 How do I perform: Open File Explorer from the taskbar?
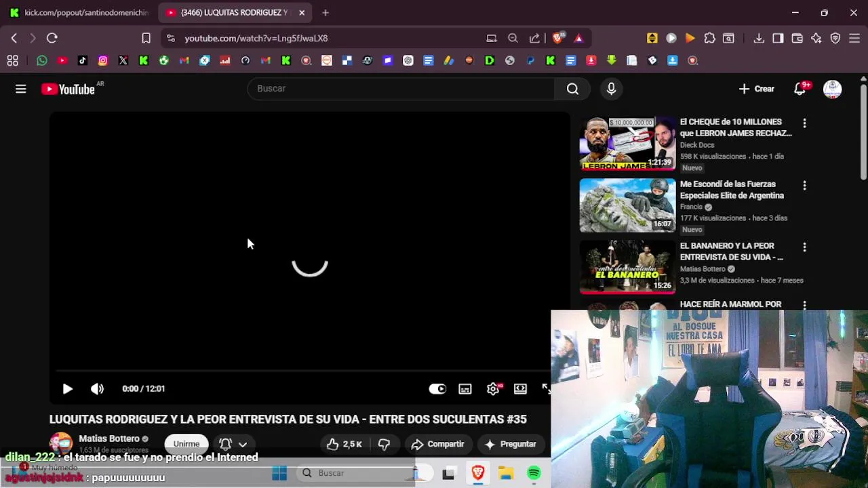506,473
